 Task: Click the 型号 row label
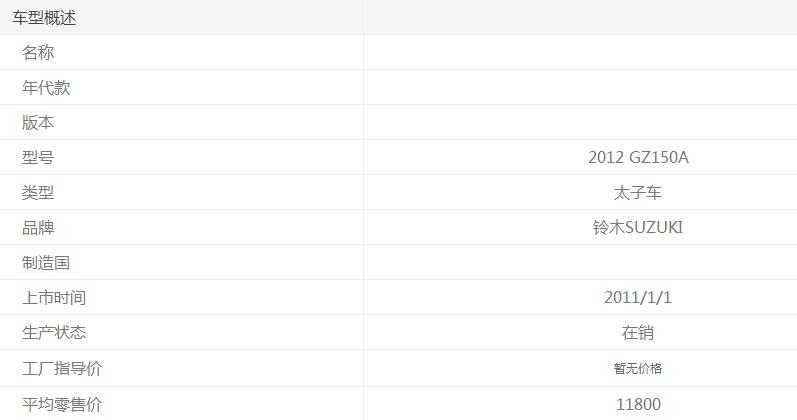tap(38, 158)
